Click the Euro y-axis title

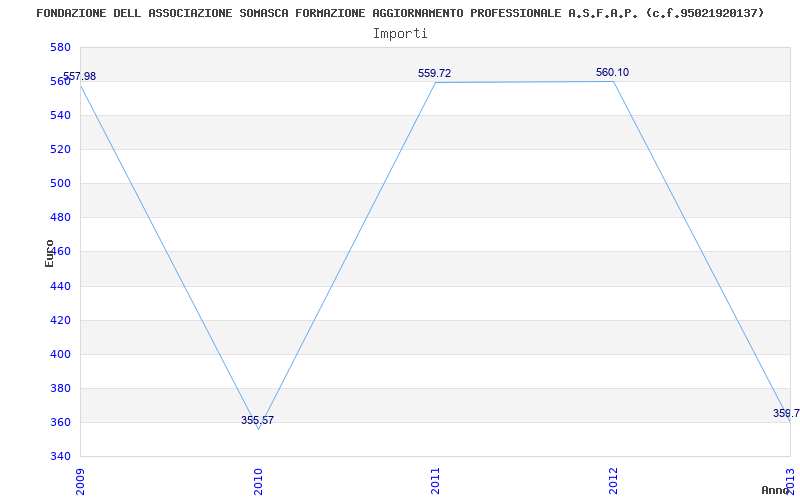click(x=49, y=254)
